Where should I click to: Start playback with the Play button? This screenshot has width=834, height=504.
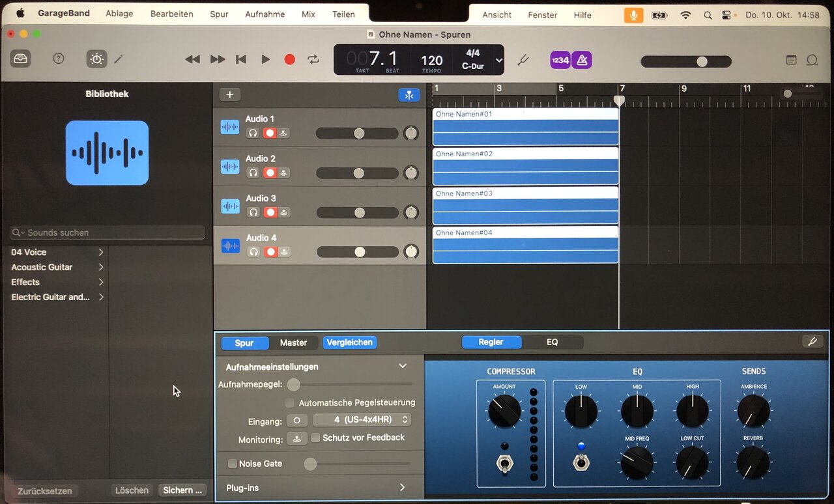265,59
